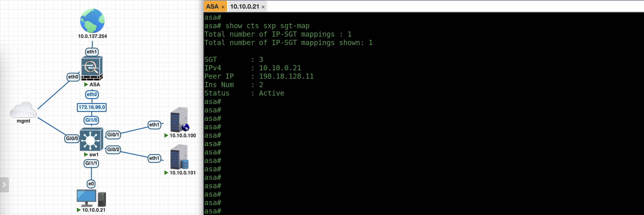The width and height of the screenshot is (644, 215).
Task: Select the eth2 interface label below ASA
Action: [92, 94]
